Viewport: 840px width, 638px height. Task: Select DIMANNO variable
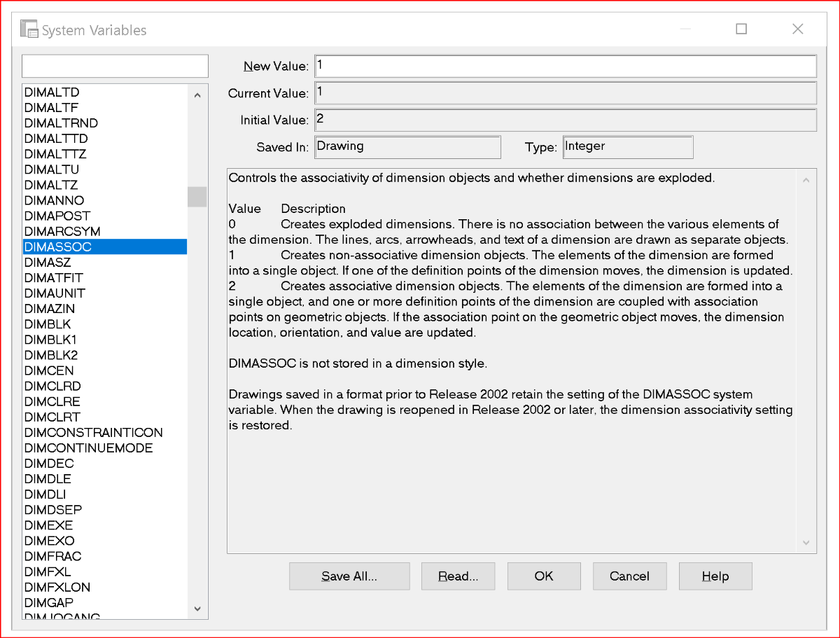(104, 200)
